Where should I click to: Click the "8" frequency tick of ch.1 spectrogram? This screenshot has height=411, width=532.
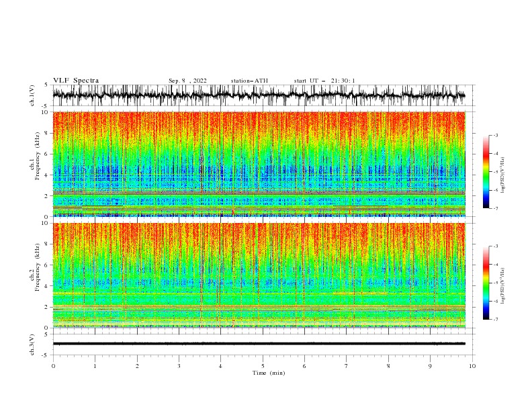click(48, 133)
